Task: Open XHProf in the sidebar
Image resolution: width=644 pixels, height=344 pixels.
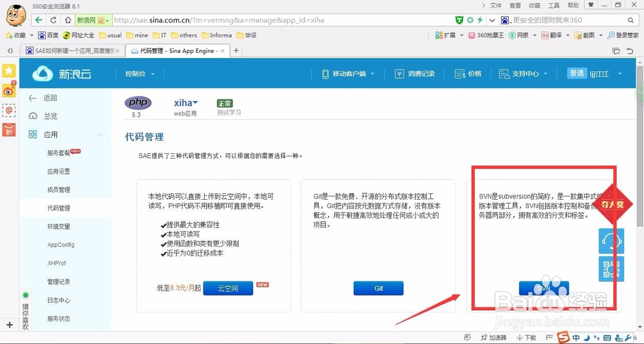Action: point(56,263)
